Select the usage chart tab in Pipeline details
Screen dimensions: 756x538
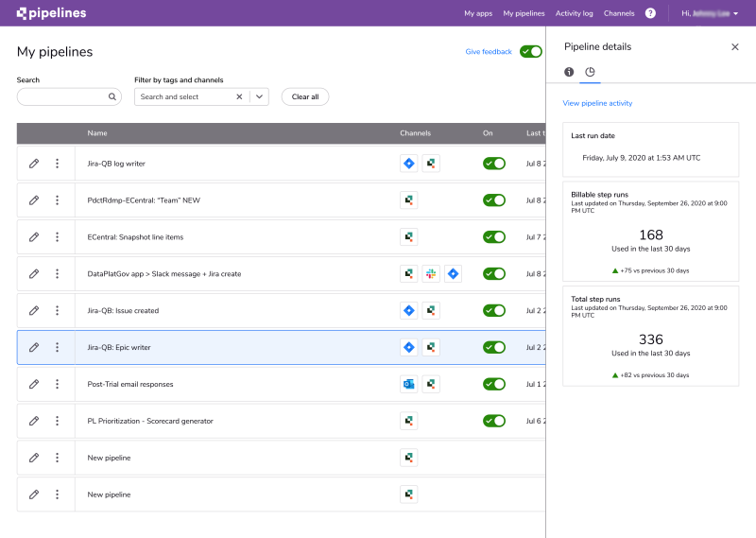[590, 72]
